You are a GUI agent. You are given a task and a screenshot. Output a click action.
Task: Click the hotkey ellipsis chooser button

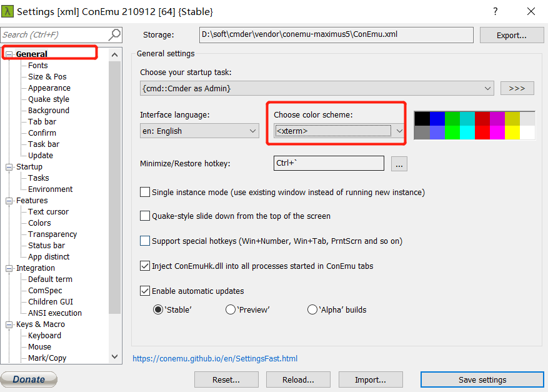[399, 164]
